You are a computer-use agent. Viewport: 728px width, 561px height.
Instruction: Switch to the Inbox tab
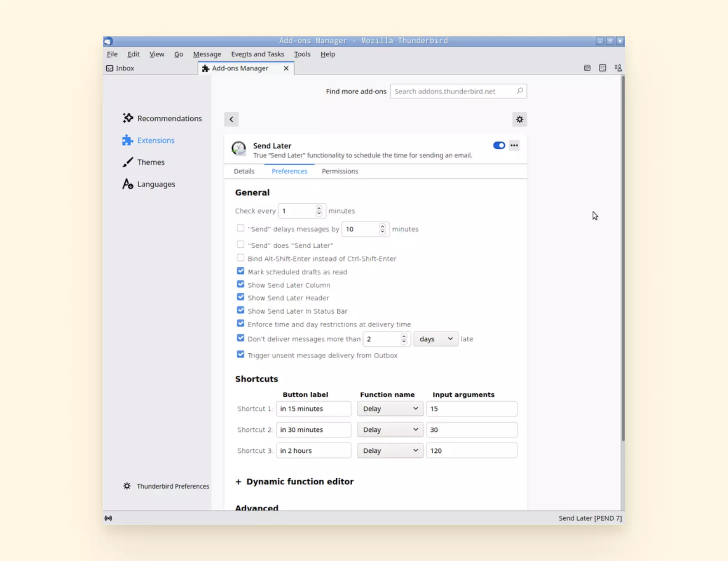(150, 68)
